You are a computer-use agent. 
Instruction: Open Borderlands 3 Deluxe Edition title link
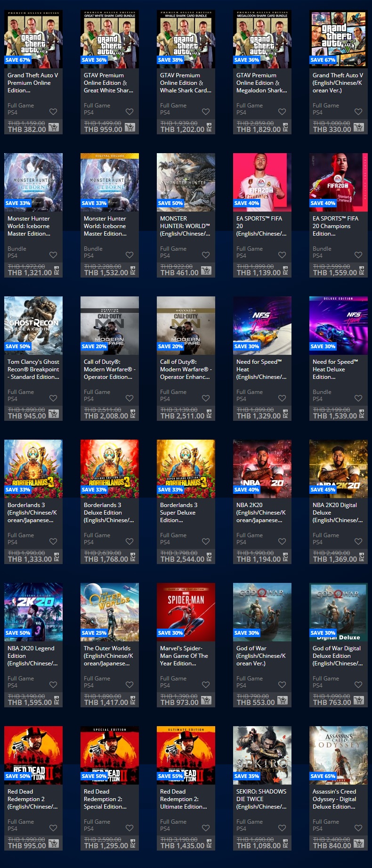coord(109,512)
